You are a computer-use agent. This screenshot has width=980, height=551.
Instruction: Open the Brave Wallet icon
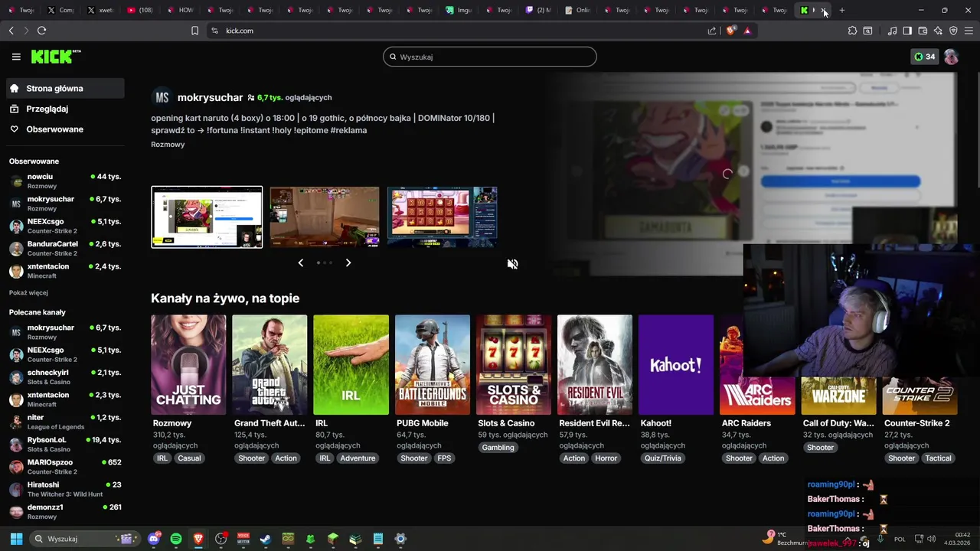tap(923, 31)
